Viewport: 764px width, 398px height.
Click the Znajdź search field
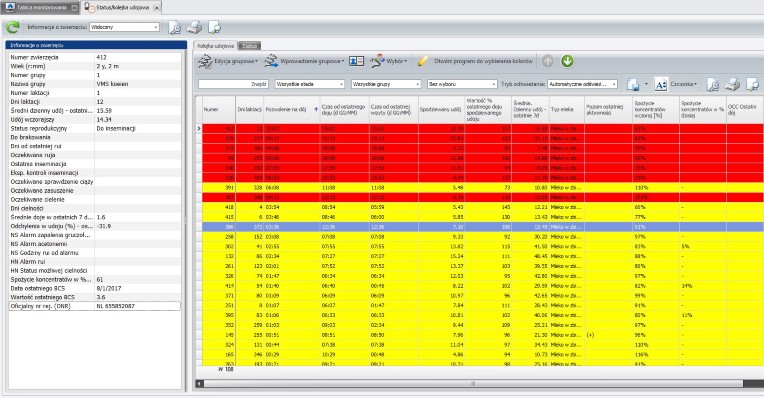pyautogui.click(x=233, y=84)
